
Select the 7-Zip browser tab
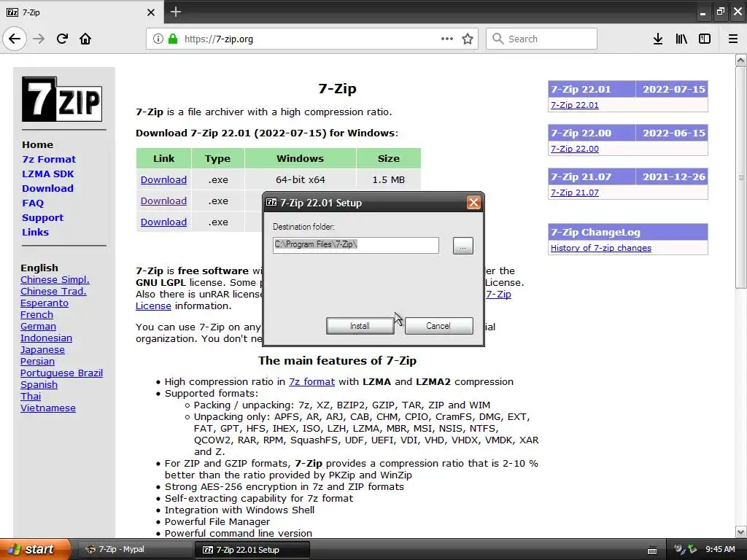pyautogui.click(x=82, y=12)
